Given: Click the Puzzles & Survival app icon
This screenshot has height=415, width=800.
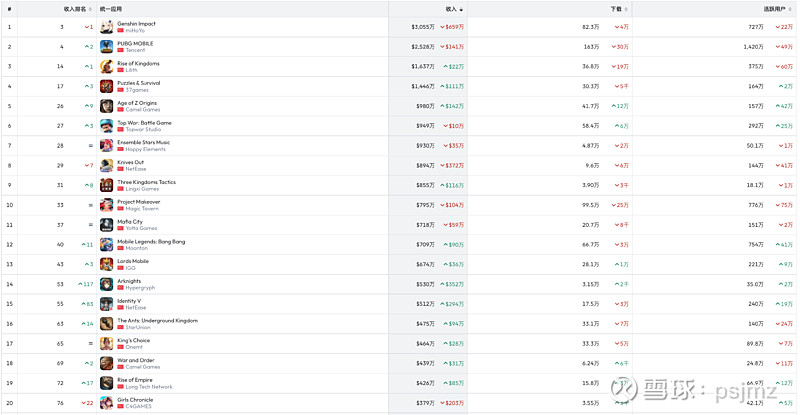Looking at the screenshot, I should click(x=106, y=86).
